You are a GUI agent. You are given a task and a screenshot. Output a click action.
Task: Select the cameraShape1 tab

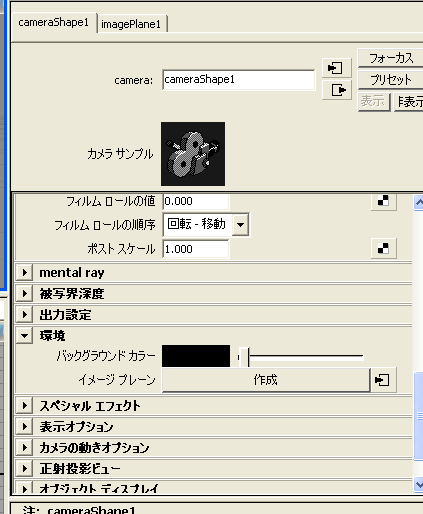[54, 23]
